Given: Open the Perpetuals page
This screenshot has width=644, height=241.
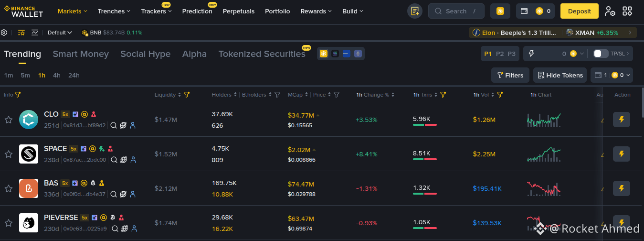Looking at the screenshot, I should [239, 11].
